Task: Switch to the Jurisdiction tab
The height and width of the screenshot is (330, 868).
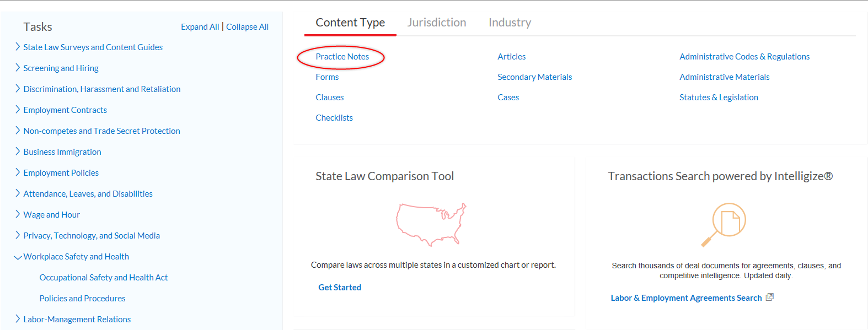Action: click(x=437, y=23)
